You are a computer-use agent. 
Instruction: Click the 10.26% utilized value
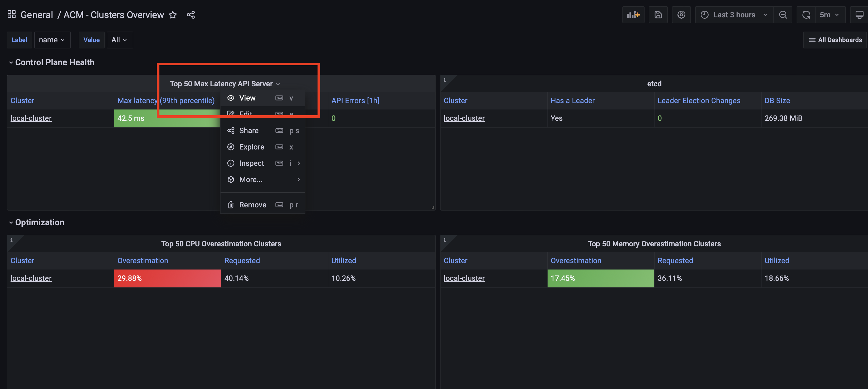click(343, 278)
